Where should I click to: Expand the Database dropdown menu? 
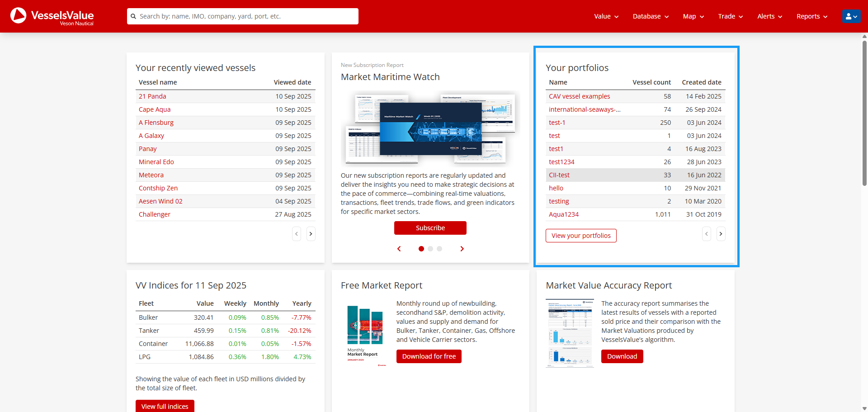coord(650,16)
